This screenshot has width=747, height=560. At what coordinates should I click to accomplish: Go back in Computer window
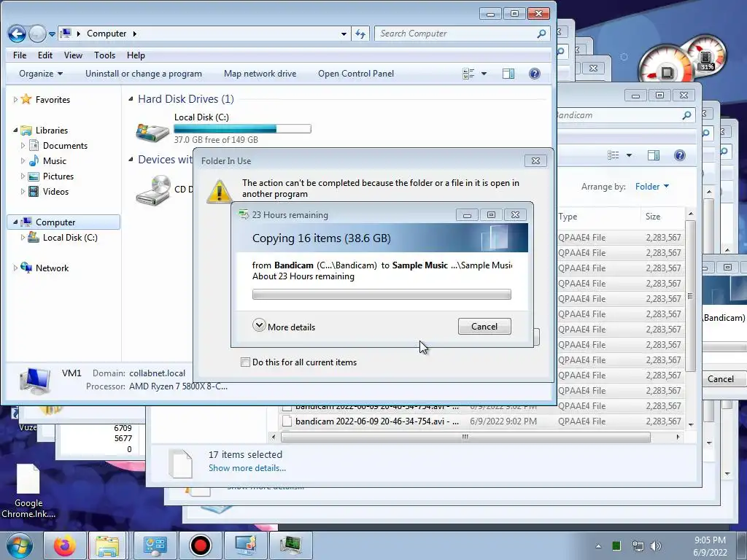point(18,34)
